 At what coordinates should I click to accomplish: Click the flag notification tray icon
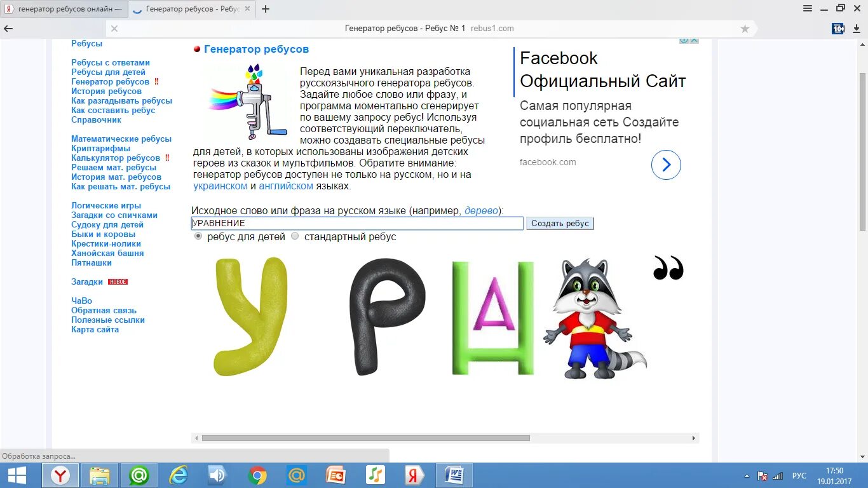(763, 476)
